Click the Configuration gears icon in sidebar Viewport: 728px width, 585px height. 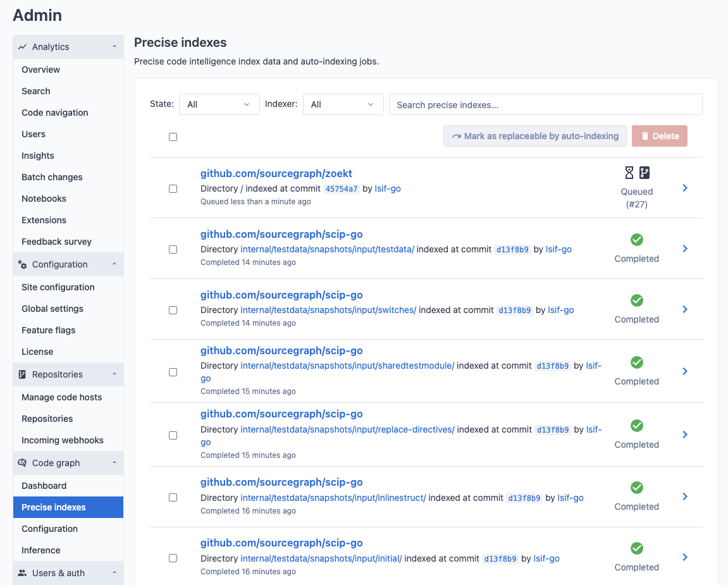[x=22, y=264]
